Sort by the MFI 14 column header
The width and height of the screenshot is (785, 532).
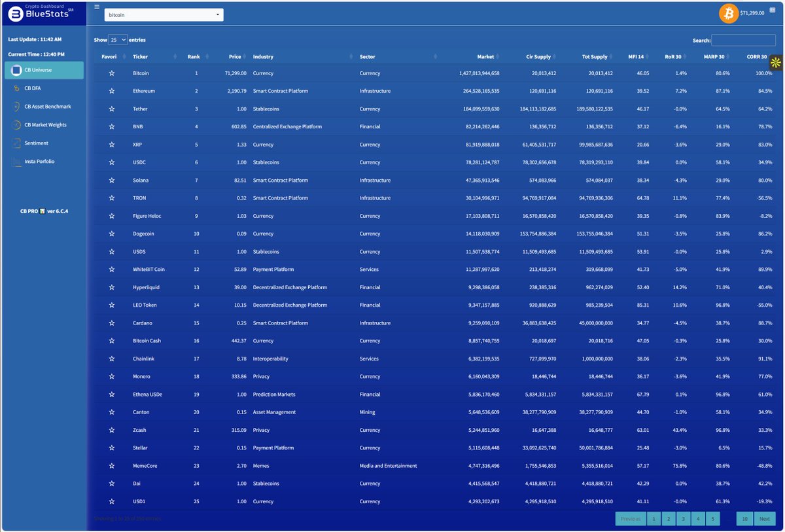(637, 57)
